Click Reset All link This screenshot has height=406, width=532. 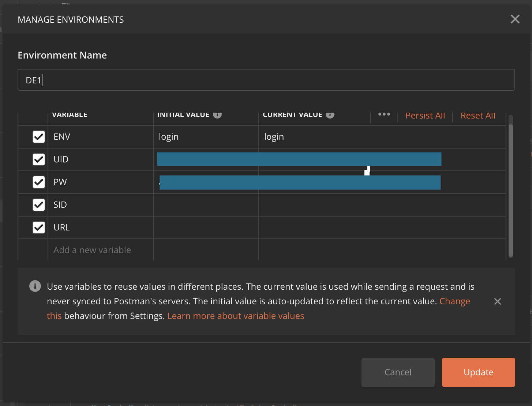click(x=478, y=116)
